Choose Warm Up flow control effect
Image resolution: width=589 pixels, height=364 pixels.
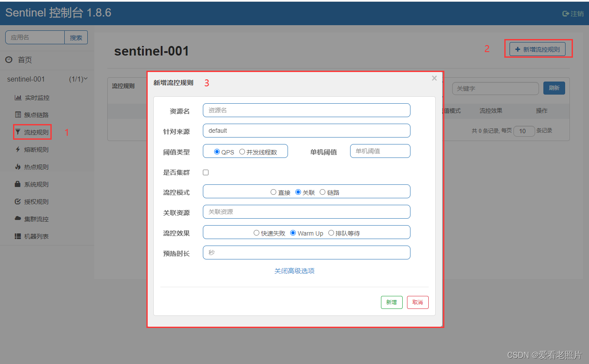point(293,233)
